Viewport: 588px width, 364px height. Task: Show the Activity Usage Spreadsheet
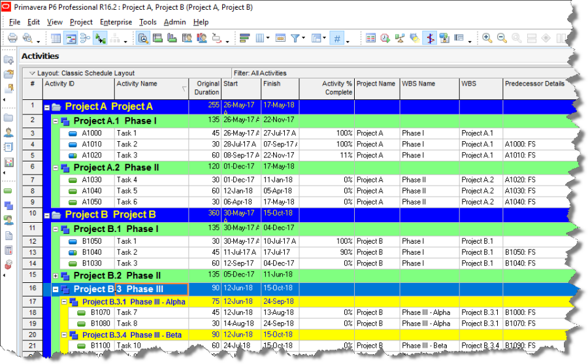(x=157, y=38)
